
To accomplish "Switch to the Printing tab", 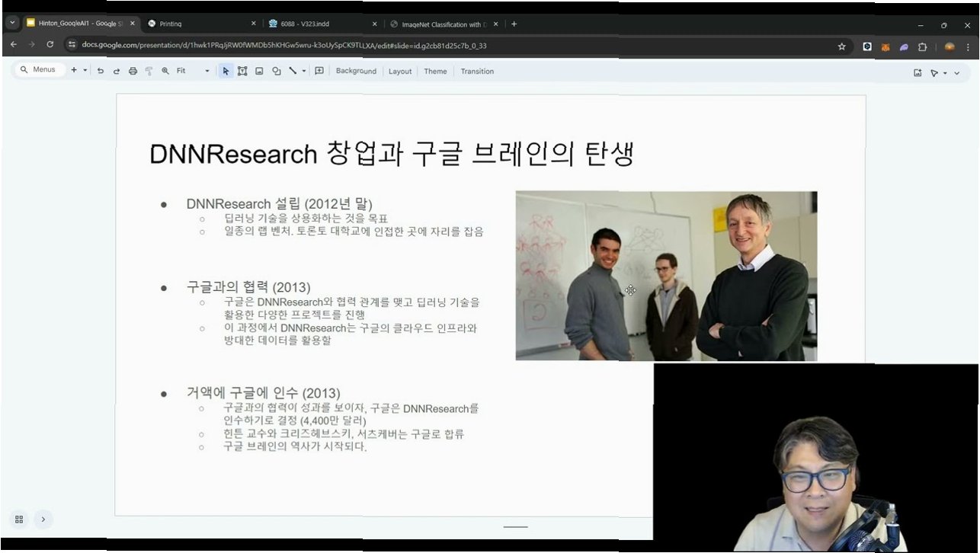I will click(203, 24).
